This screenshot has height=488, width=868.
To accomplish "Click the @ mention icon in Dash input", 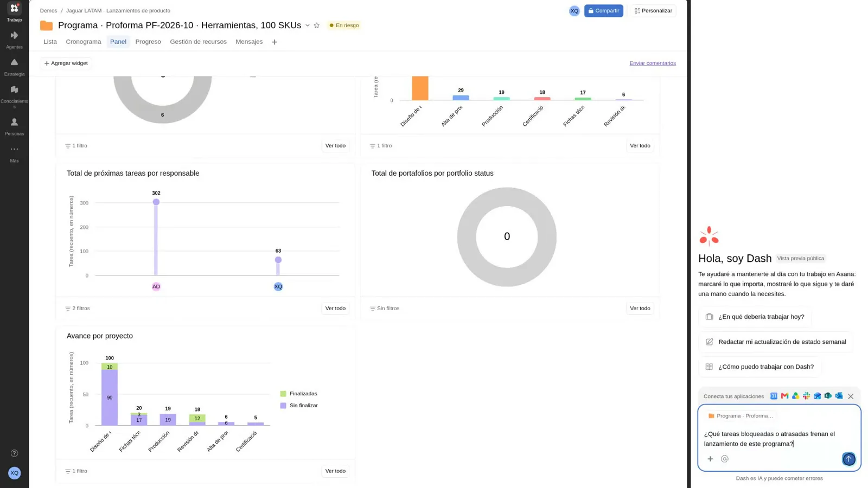I will coord(725,459).
